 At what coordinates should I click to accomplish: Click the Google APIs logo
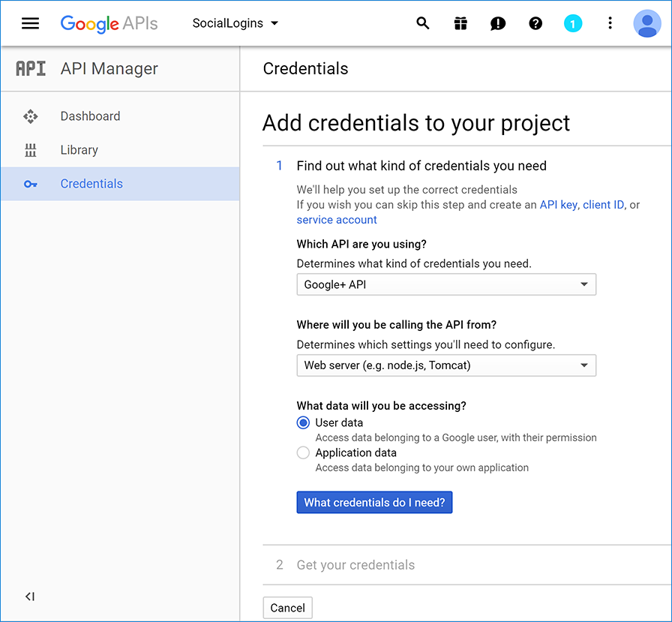[x=109, y=23]
